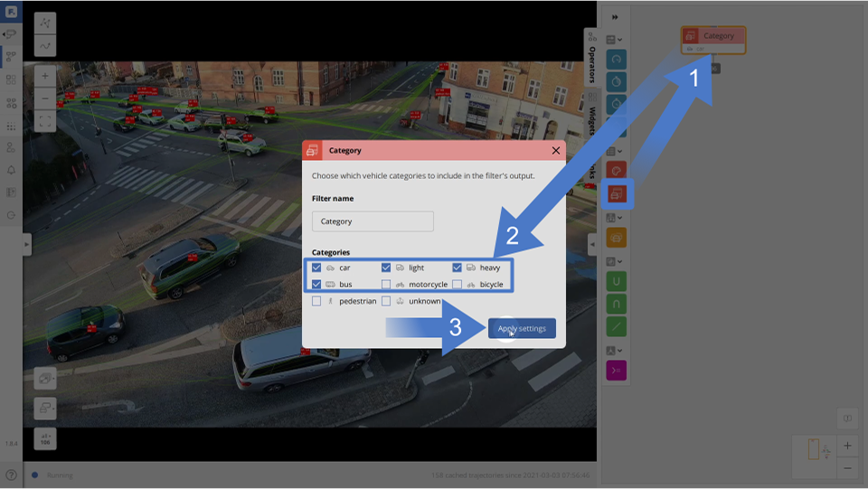Check the pedestrian category checkbox
The height and width of the screenshot is (489, 868).
click(x=316, y=301)
